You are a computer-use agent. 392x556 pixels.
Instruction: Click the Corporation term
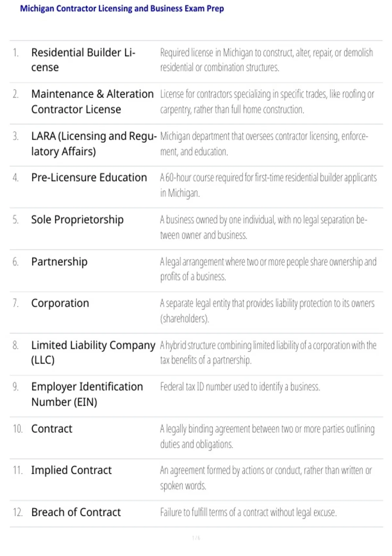tap(60, 303)
